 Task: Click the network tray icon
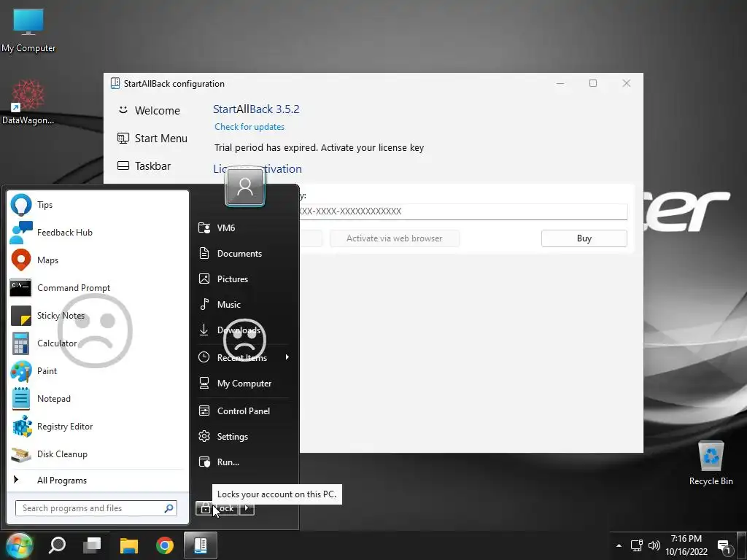click(x=636, y=545)
